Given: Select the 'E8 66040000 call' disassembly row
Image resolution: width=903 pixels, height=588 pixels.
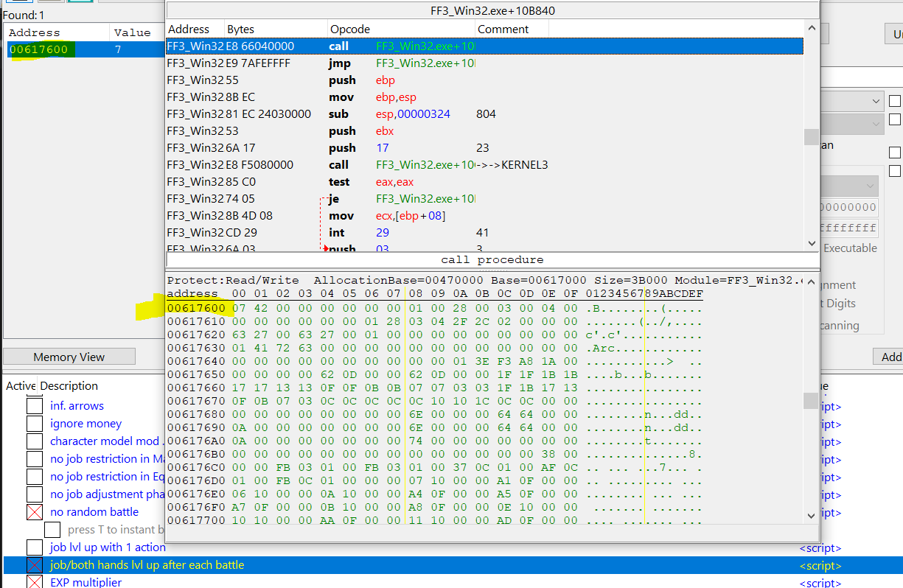Looking at the screenshot, I should pos(484,46).
